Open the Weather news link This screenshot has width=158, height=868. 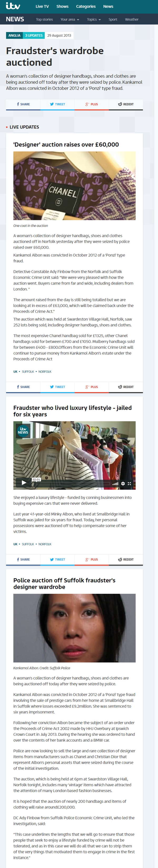[x=132, y=19]
